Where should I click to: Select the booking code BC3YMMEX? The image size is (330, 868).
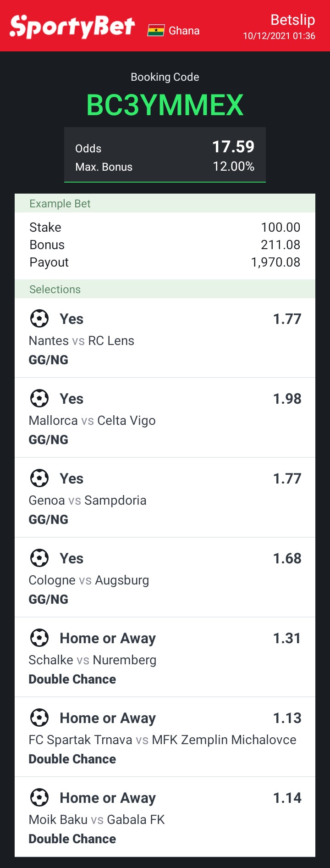coord(165,105)
